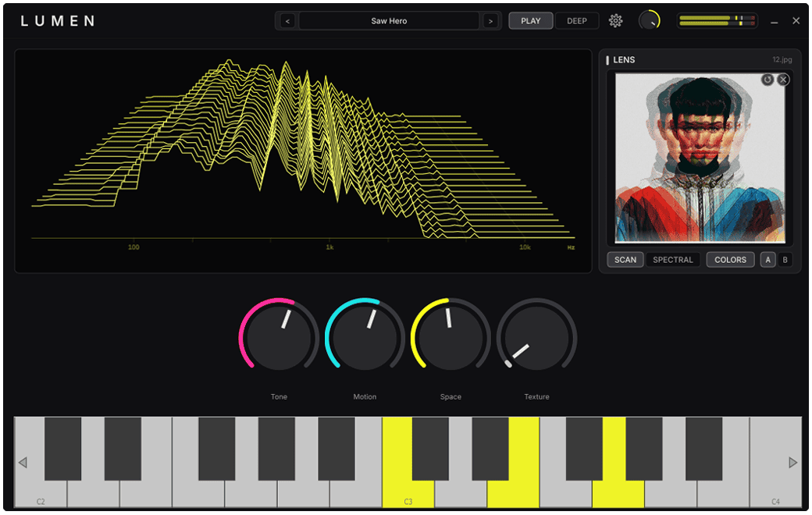The width and height of the screenshot is (812, 515).
Task: Click the Motion label
Action: (x=365, y=396)
